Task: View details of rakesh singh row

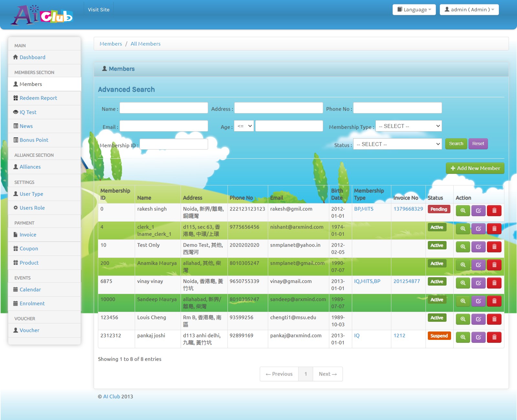Action: click(463, 211)
